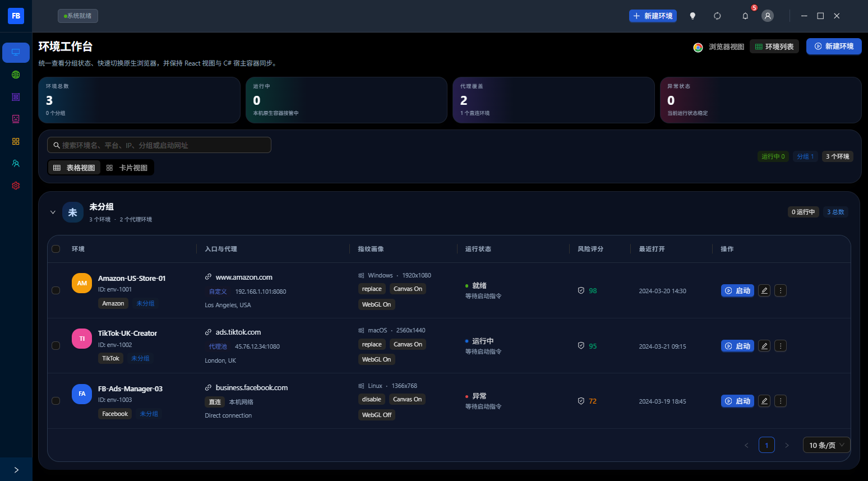Edit Amazon-US-Store-01 with pencil icon
This screenshot has height=481, width=868.
764,290
